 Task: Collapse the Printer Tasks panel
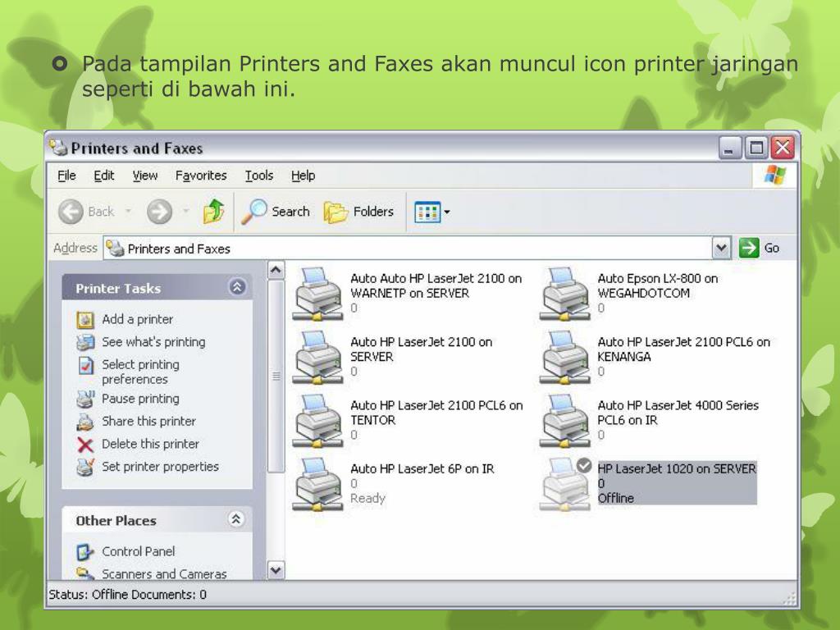coord(237,287)
